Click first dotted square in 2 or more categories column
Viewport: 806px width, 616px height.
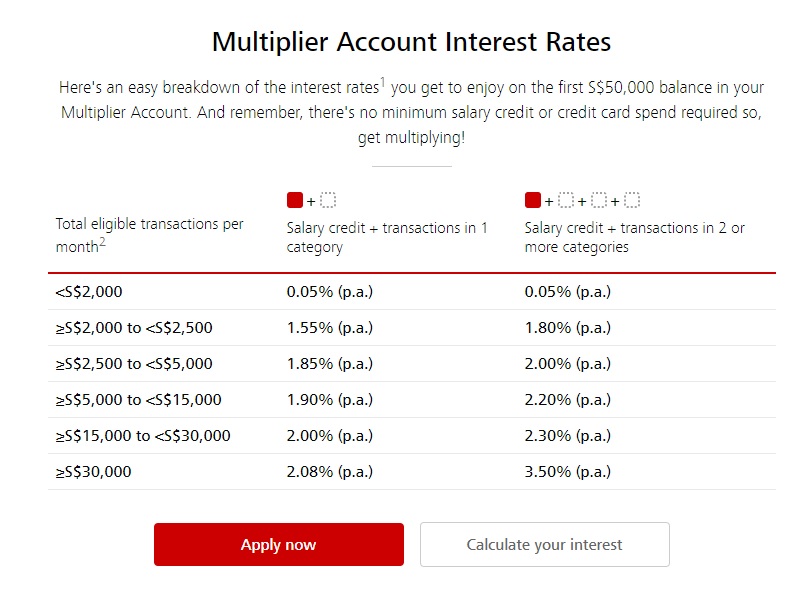click(x=566, y=200)
